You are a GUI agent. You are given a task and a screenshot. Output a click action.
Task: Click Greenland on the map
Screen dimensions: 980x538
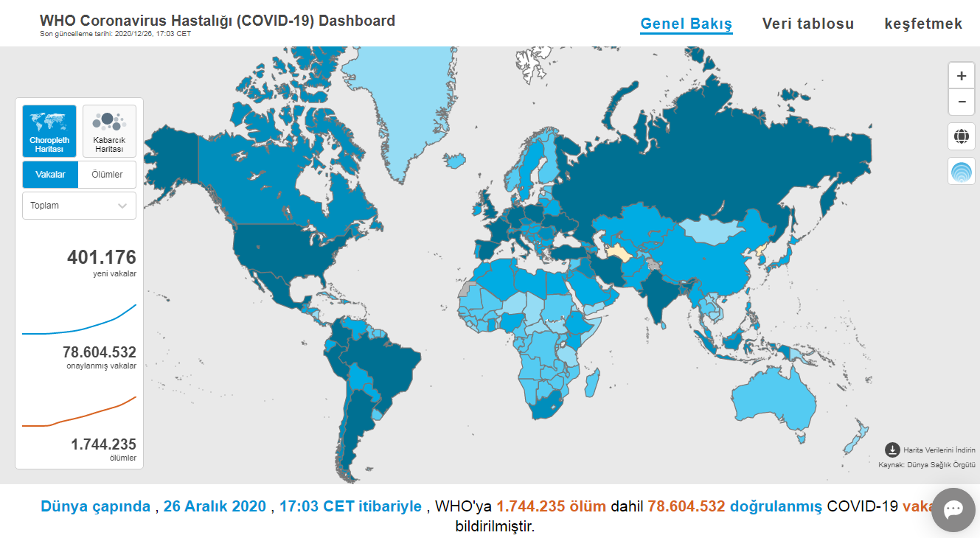[x=398, y=103]
